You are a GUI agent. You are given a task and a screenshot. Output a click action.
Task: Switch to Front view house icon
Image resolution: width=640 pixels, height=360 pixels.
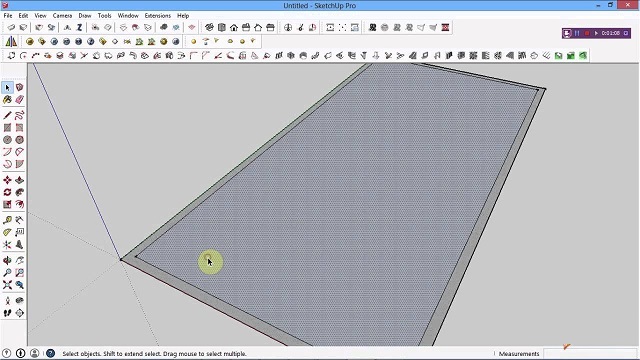click(x=234, y=27)
